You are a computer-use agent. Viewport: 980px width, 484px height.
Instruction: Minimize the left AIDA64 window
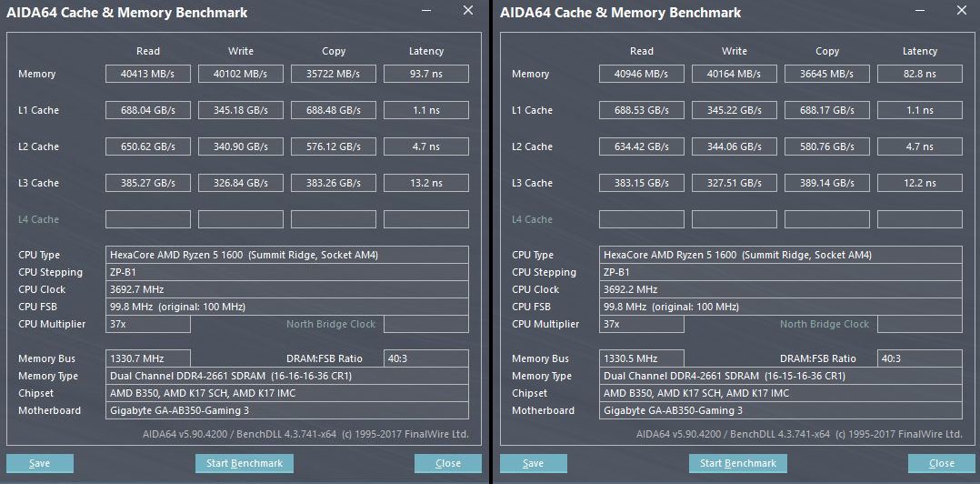pyautogui.click(x=425, y=11)
